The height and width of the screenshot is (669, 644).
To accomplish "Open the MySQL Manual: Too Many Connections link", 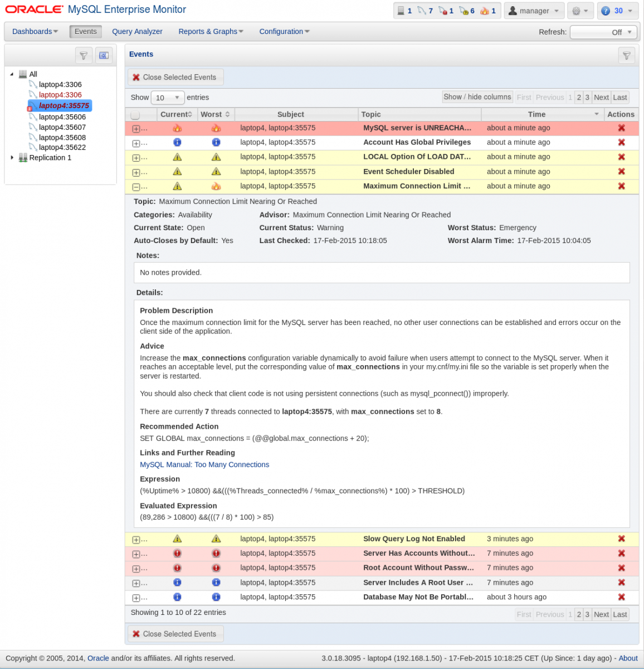I will click(x=204, y=464).
